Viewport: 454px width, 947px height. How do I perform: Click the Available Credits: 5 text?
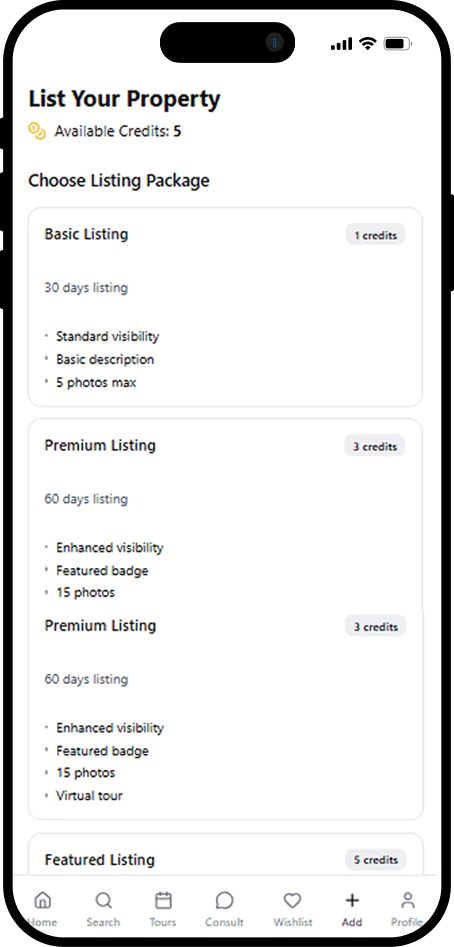(118, 131)
